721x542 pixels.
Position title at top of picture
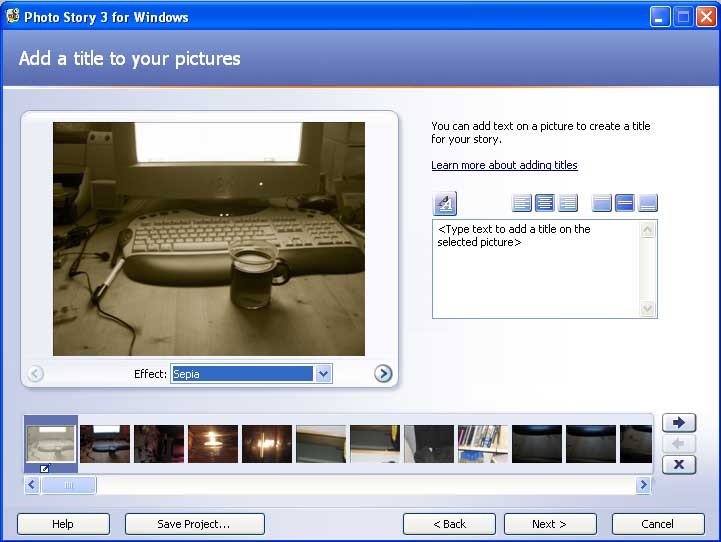[x=602, y=204]
